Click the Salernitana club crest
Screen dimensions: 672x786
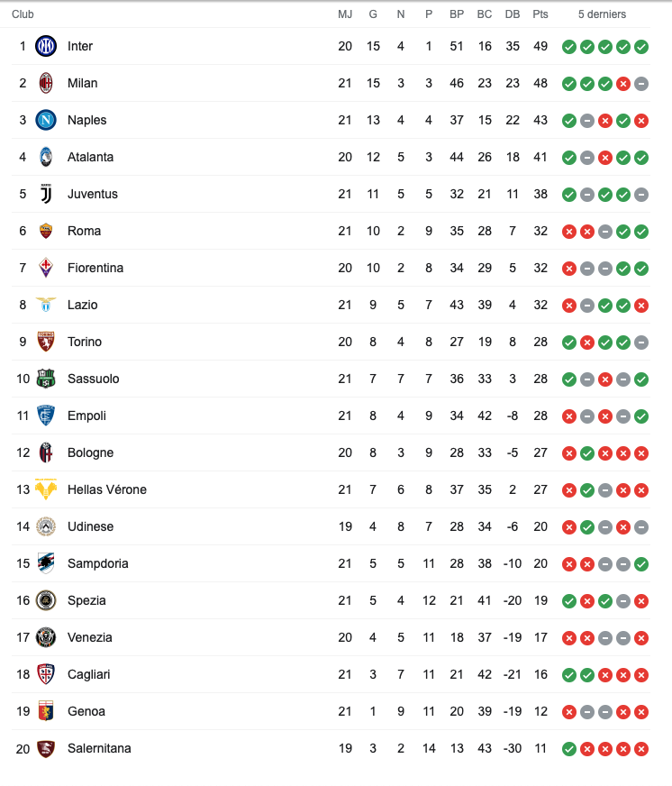pyautogui.click(x=46, y=748)
